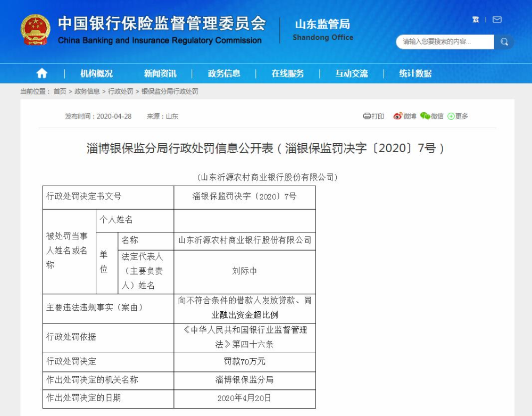The width and height of the screenshot is (532, 416).
Task: Click the label 作出处罚决定的机关名称
Action: point(92,380)
